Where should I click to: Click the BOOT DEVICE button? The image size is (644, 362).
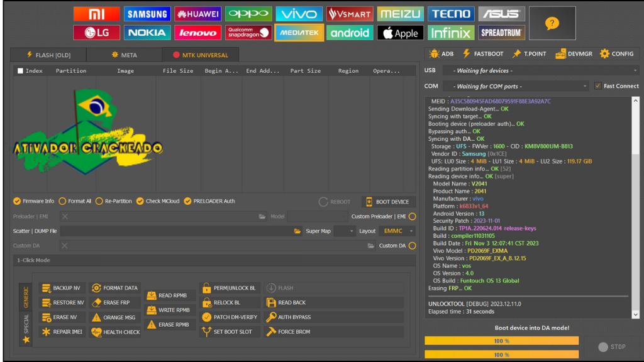tap(388, 202)
